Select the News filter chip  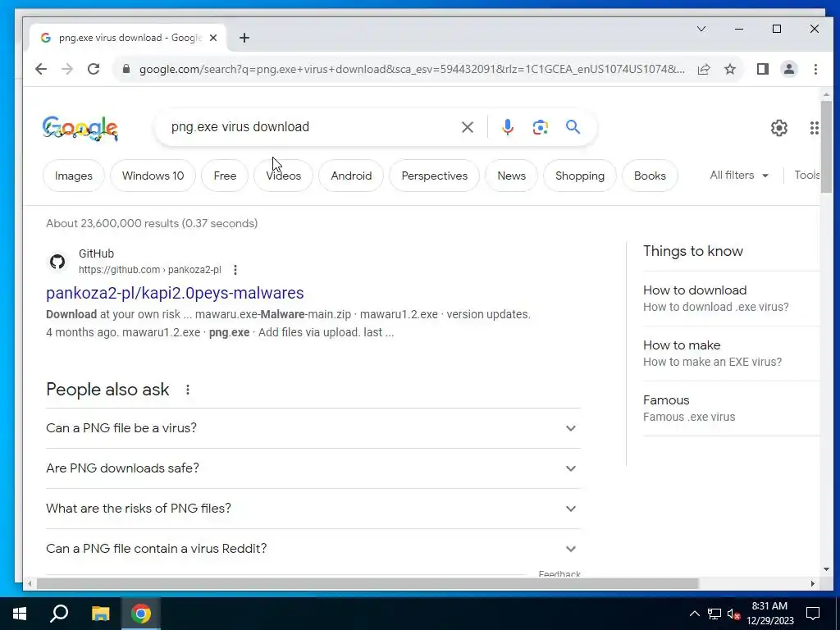click(x=512, y=176)
